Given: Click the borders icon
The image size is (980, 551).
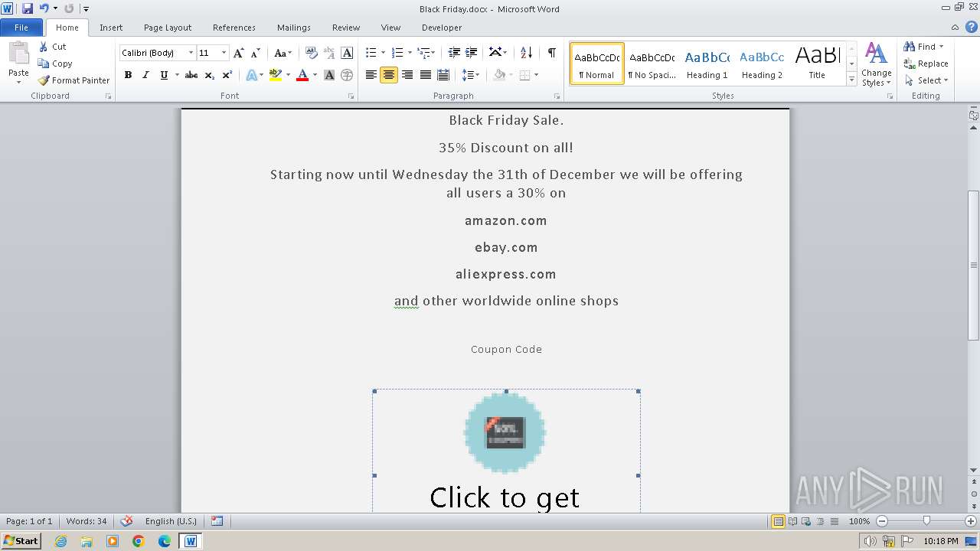Looking at the screenshot, I should [524, 75].
